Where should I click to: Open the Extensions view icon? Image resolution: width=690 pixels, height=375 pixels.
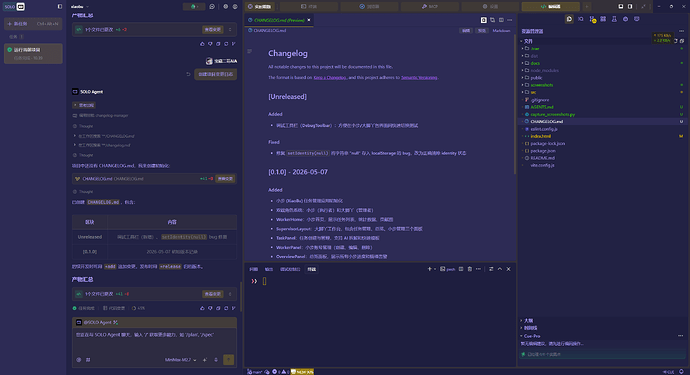[603, 19]
